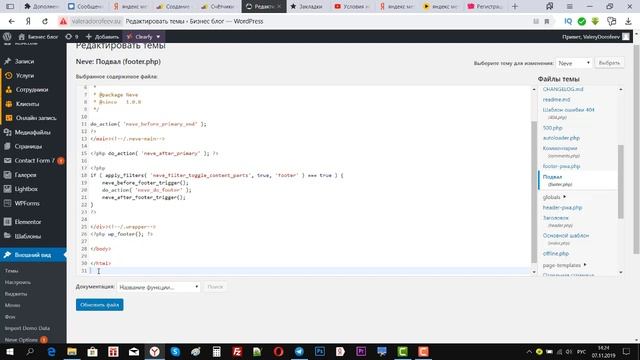Viewport: 640px width, 360px height.
Task: Click the Обновить файл button
Action: coord(99,305)
